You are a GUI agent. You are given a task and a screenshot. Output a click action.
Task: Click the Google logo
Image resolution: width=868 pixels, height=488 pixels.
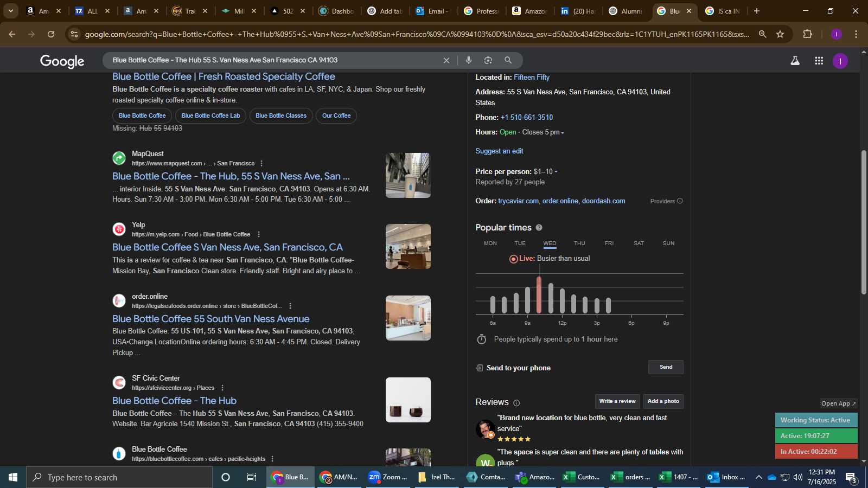click(x=62, y=61)
